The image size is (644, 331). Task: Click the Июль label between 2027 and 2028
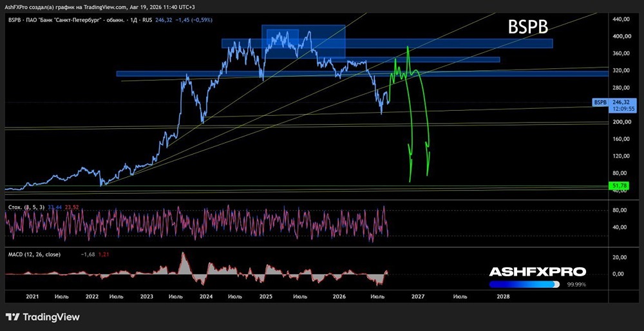click(x=461, y=296)
